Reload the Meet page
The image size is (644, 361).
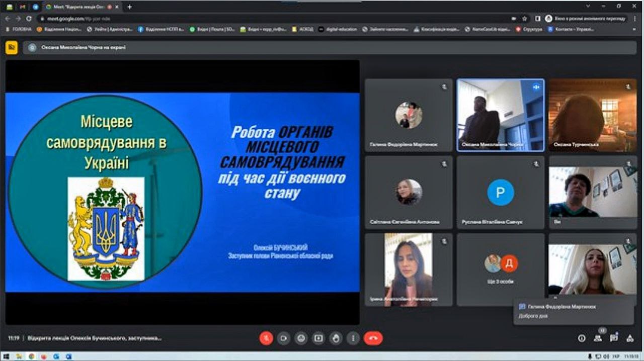click(29, 18)
